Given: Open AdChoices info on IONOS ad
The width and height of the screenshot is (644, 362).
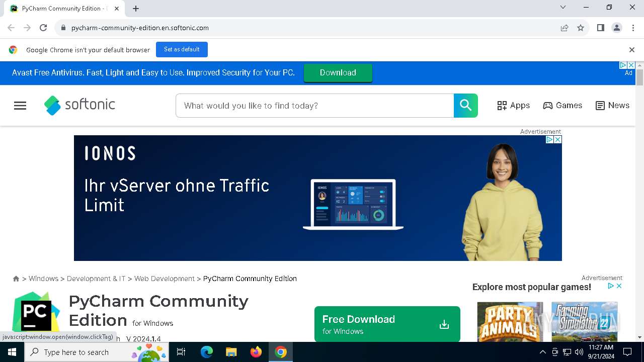Looking at the screenshot, I should [x=550, y=140].
